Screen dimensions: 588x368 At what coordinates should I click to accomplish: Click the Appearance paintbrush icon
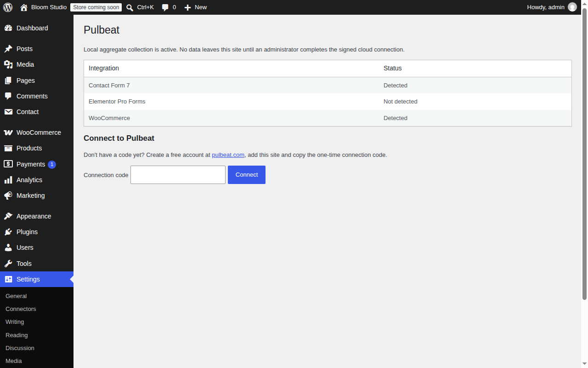tap(8, 216)
